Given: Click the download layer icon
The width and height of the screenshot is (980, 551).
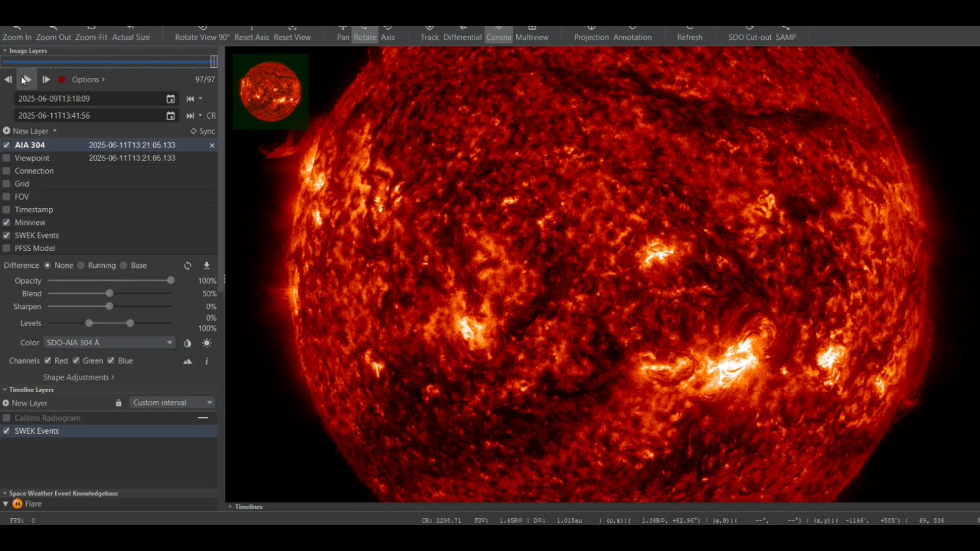Looking at the screenshot, I should point(207,266).
